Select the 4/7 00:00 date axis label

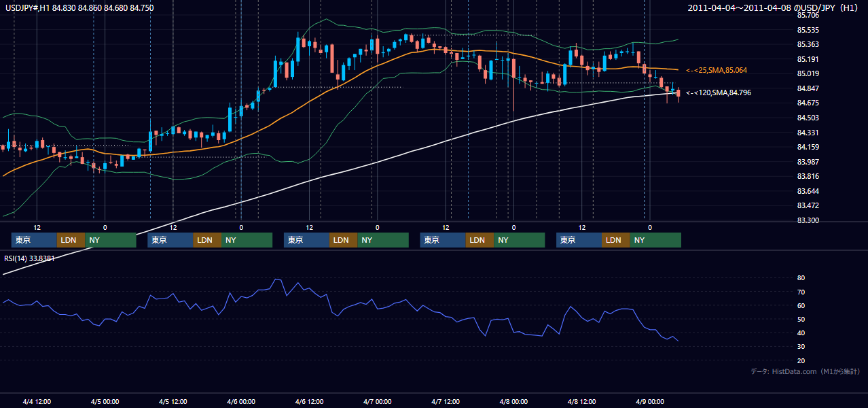pyautogui.click(x=378, y=402)
